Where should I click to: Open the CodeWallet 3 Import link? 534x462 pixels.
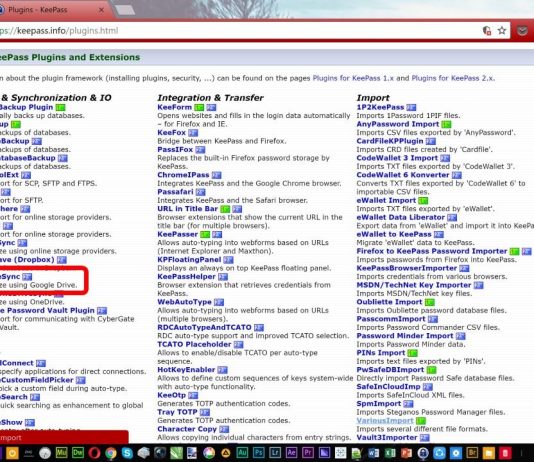click(397, 158)
